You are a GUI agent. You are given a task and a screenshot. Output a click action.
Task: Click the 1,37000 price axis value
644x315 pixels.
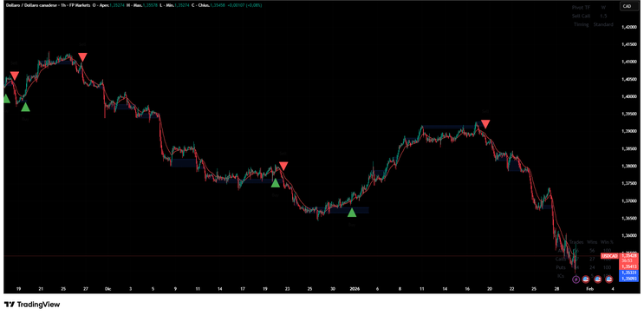tap(628, 201)
